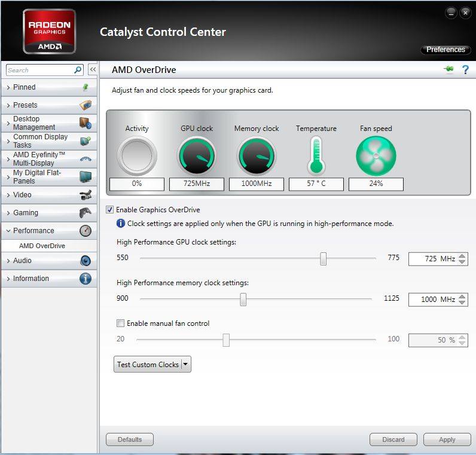Click the 57 ° C temperature readout
Viewport: 476px width, 455px height.
316,184
